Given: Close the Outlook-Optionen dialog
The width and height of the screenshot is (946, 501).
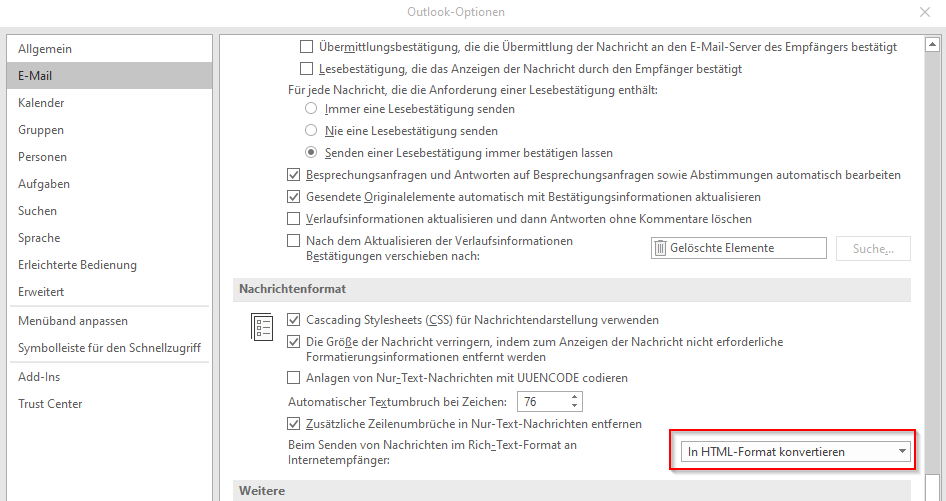Looking at the screenshot, I should click(925, 12).
